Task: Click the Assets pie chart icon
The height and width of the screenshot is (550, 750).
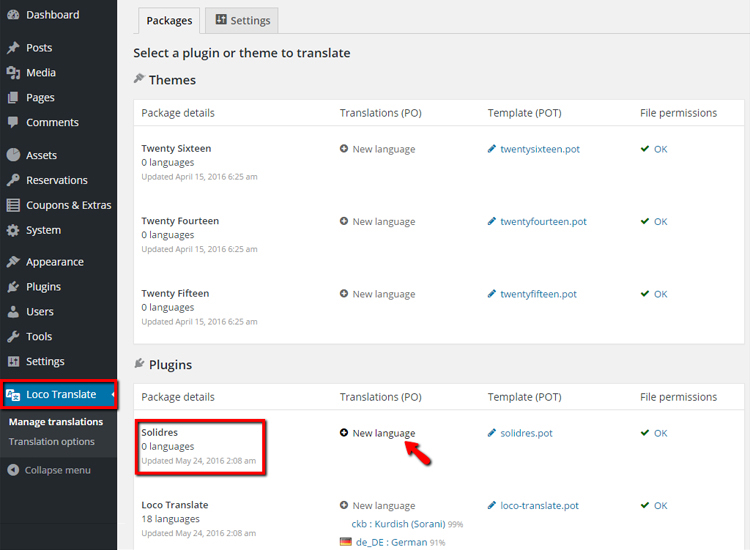Action: tap(13, 155)
